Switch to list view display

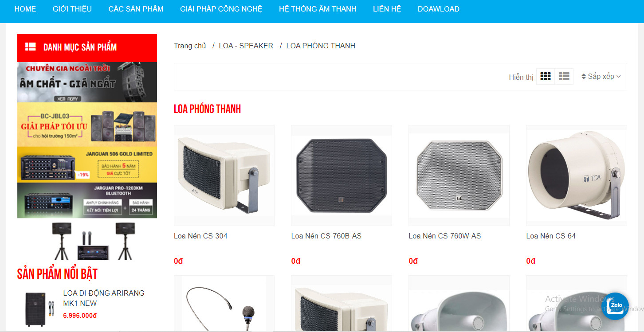point(564,76)
